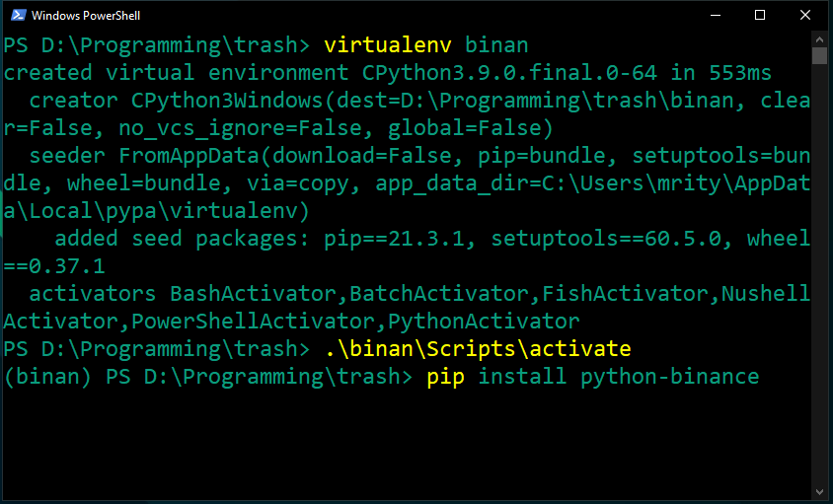This screenshot has width=833, height=504.
Task: Click the scrollbar down arrow
Action: click(x=819, y=492)
